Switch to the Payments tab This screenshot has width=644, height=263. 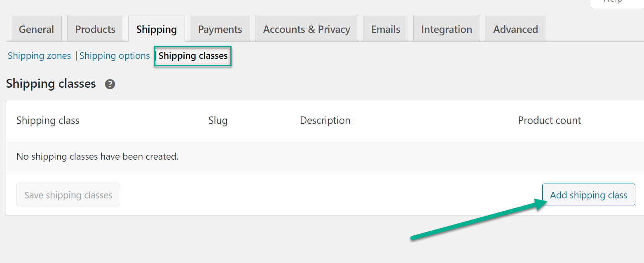point(220,28)
